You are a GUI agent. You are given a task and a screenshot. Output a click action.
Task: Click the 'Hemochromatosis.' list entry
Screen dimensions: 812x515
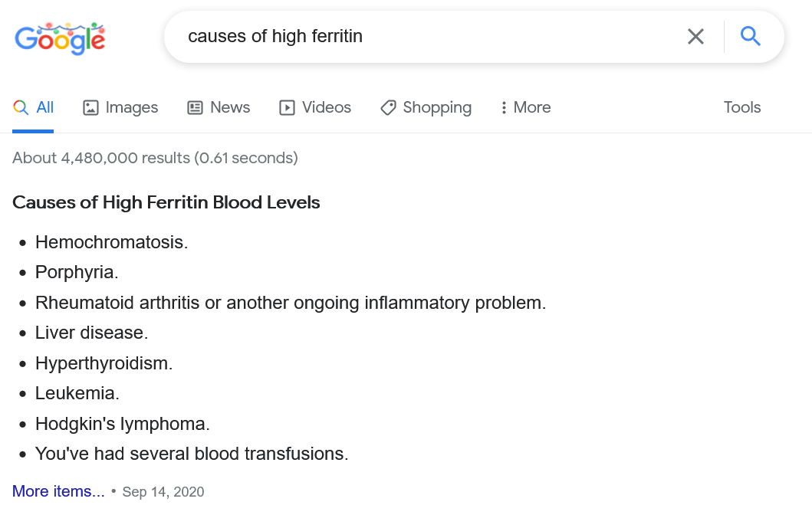[x=111, y=242]
